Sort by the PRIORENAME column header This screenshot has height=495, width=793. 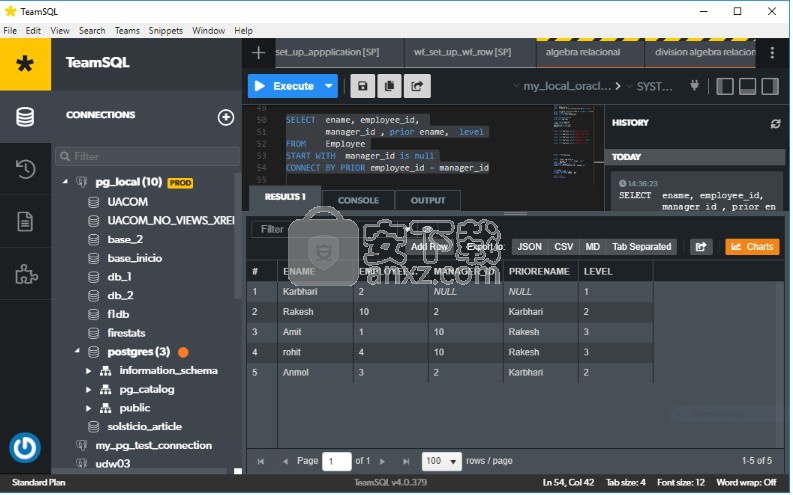click(x=539, y=272)
